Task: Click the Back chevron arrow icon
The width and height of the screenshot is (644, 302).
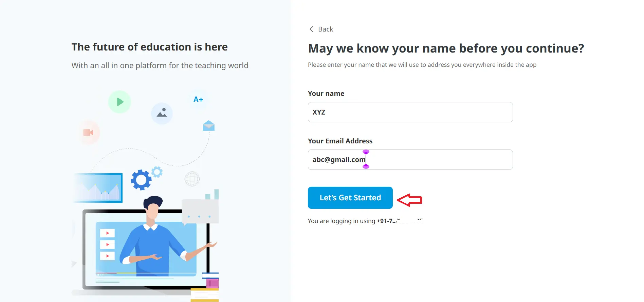Action: (x=311, y=29)
